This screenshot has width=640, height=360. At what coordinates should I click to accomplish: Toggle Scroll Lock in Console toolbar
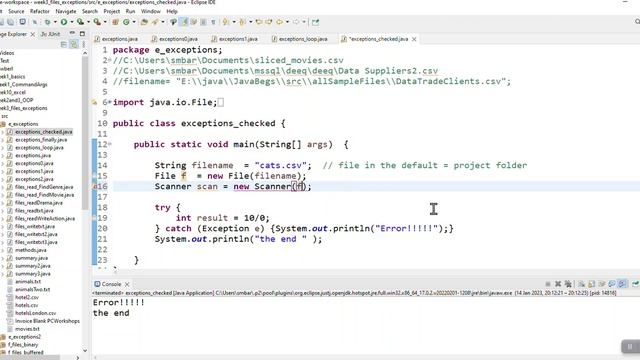pos(591,284)
